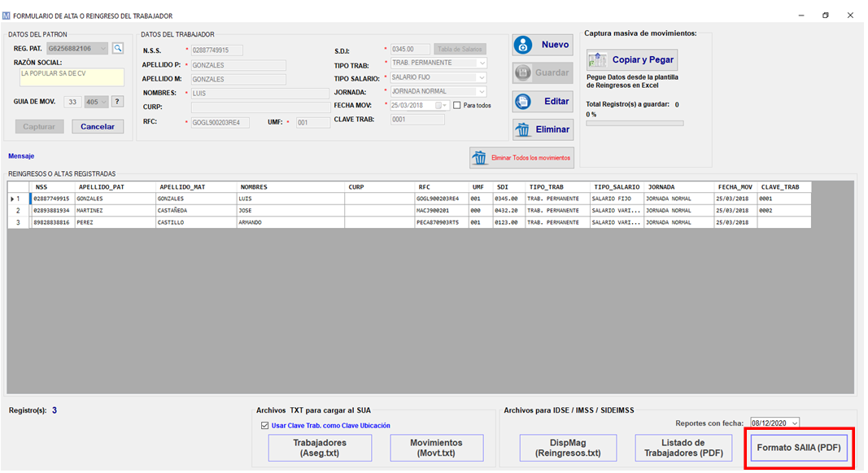This screenshot has height=473, width=868.
Task: Click the RAZÓN SOCIAL text box
Action: click(72, 77)
